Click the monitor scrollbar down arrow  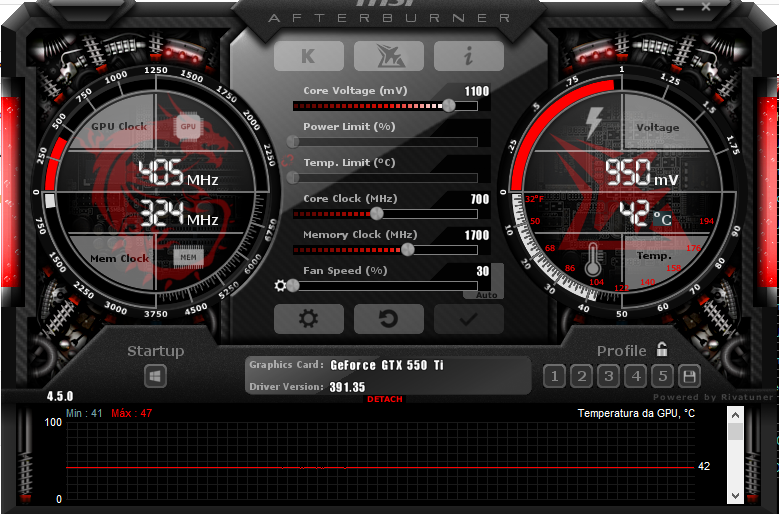coord(735,495)
